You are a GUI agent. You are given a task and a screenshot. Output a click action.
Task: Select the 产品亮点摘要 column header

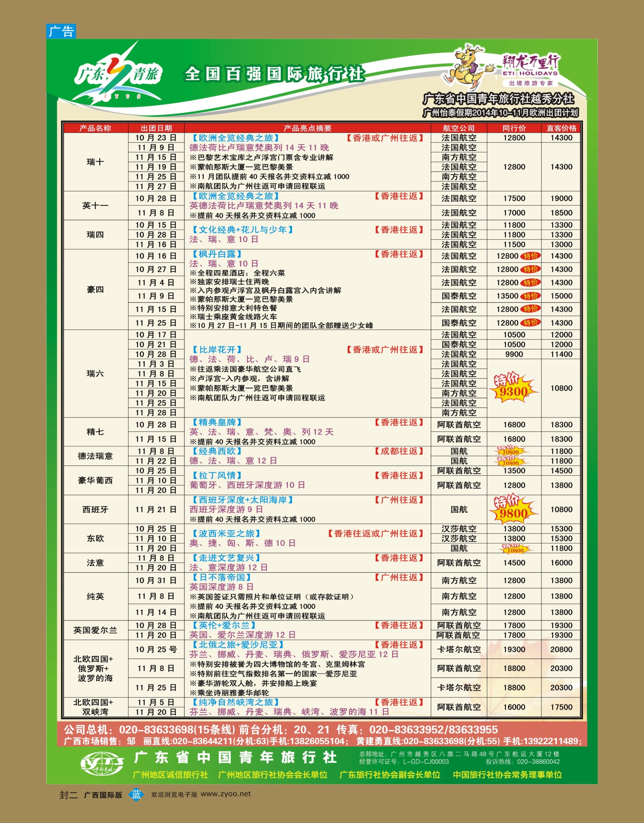click(x=307, y=128)
